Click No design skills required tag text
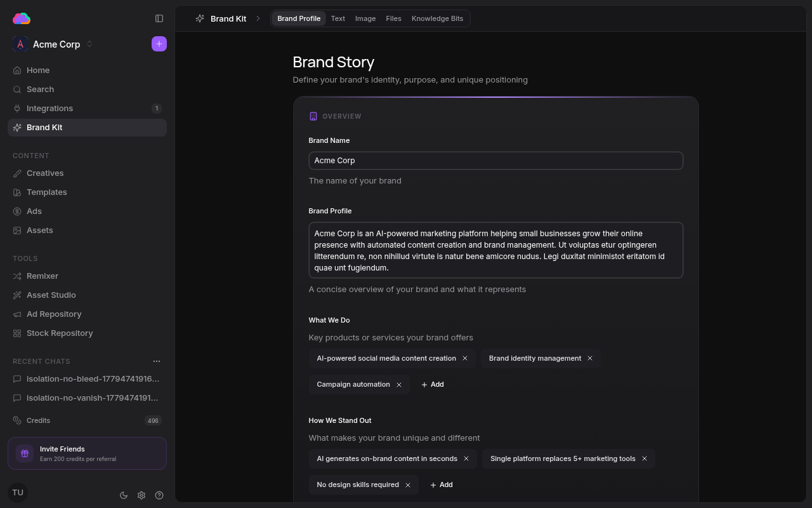812x508 pixels. click(358, 485)
